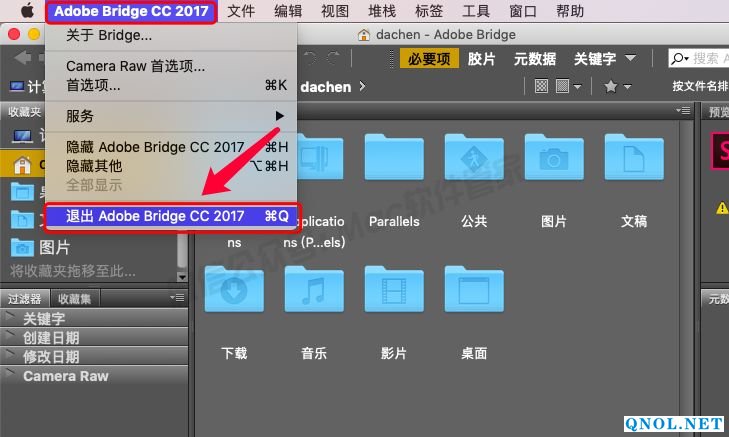Click the 公共 public folder icon
729x437 pixels.
click(474, 158)
